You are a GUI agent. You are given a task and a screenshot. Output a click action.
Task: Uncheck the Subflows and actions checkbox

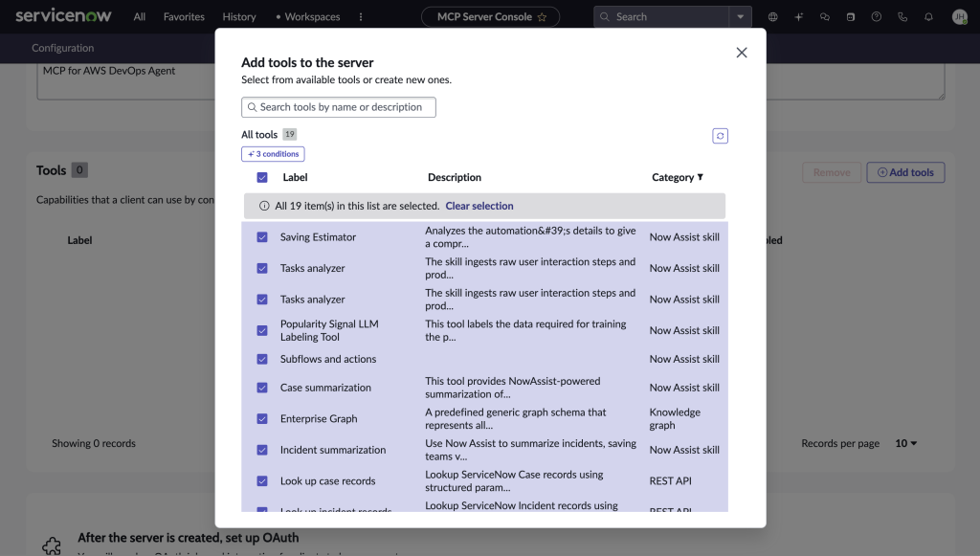pyautogui.click(x=262, y=359)
